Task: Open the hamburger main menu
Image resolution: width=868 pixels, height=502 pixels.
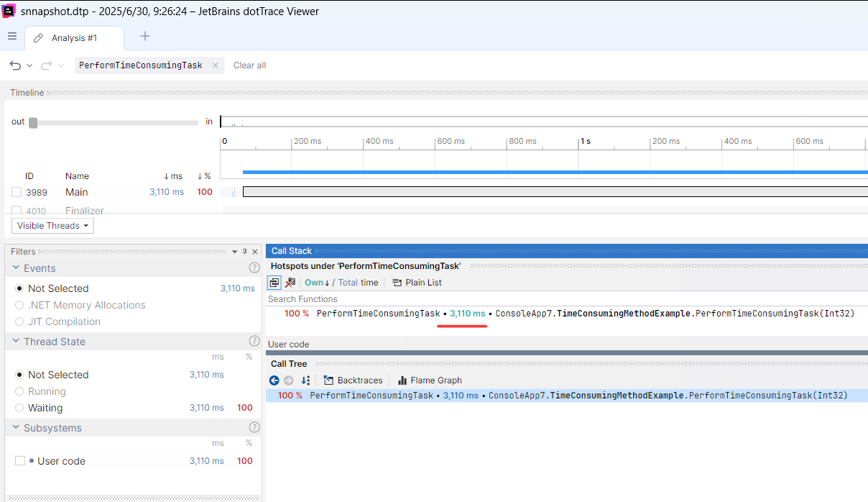Action: [12, 37]
